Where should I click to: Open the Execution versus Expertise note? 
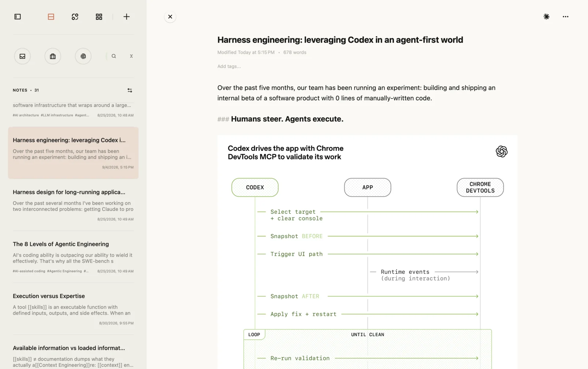[73, 309]
